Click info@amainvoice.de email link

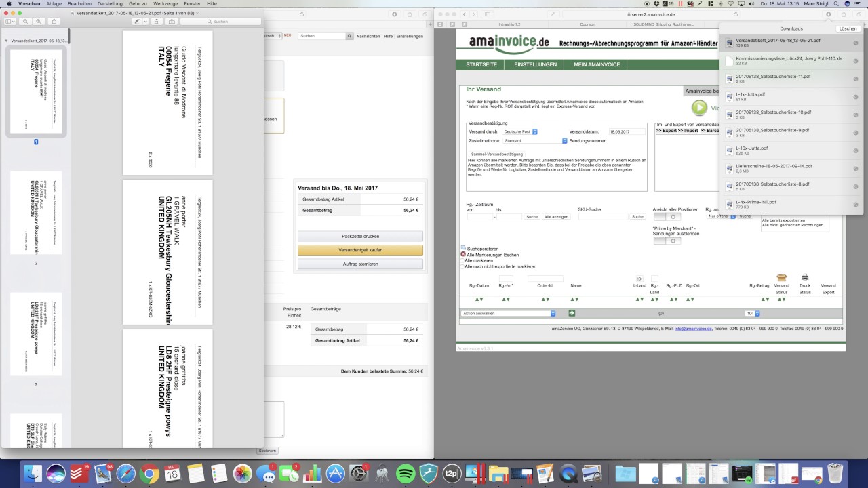693,328
